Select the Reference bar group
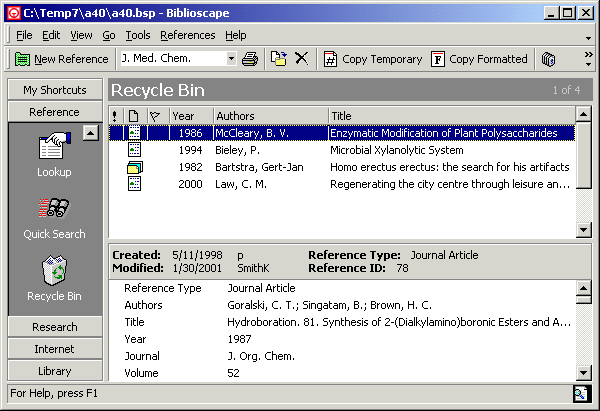Screen dimensions: 600x411 (x=55, y=112)
